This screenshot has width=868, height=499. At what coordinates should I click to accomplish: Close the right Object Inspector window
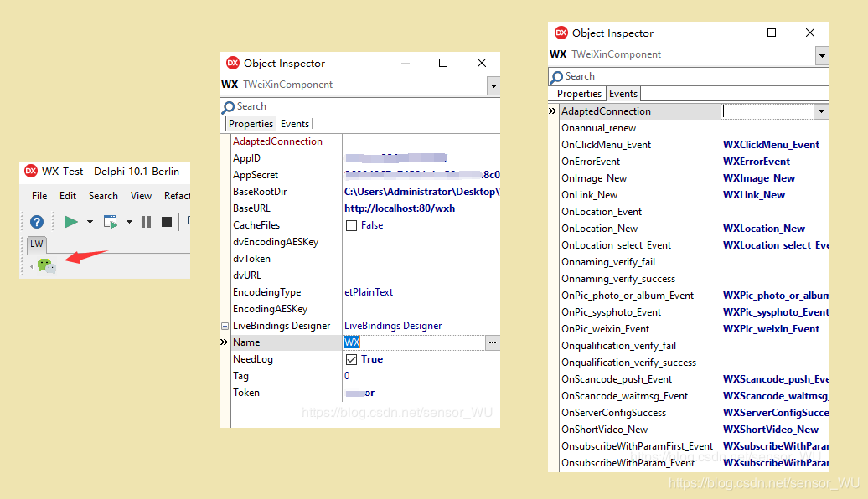(810, 33)
